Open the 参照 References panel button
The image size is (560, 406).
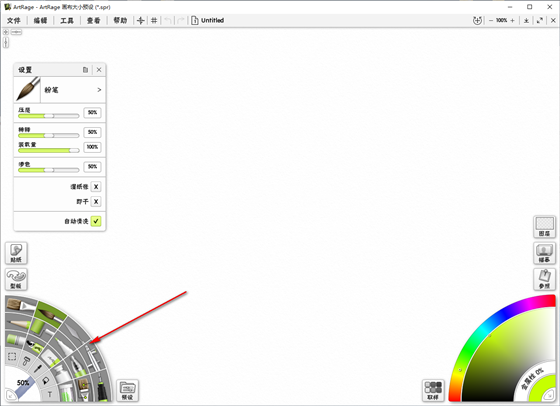[x=544, y=279]
